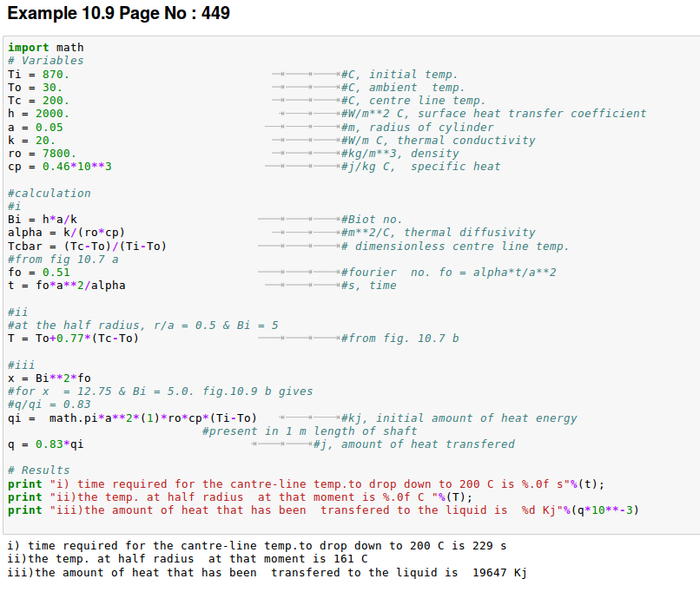Click the output line showing "19647 Kj"
This screenshot has height=592, width=700.
(266, 573)
